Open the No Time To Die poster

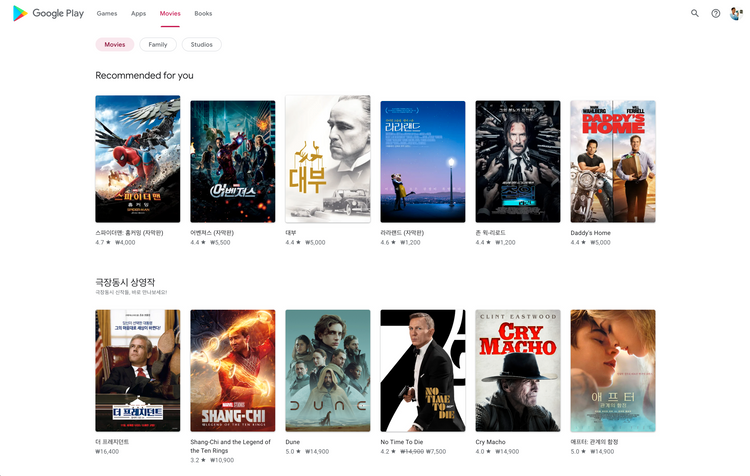click(423, 370)
